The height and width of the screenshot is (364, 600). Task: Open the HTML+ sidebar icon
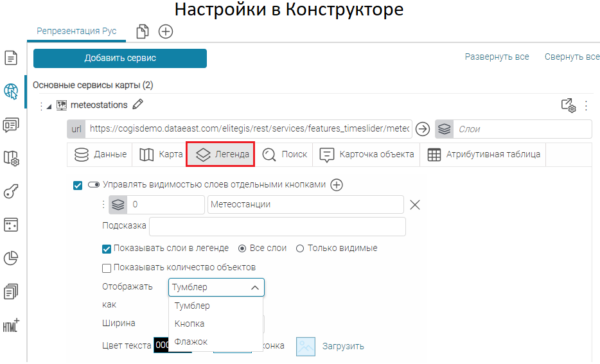[11, 325]
